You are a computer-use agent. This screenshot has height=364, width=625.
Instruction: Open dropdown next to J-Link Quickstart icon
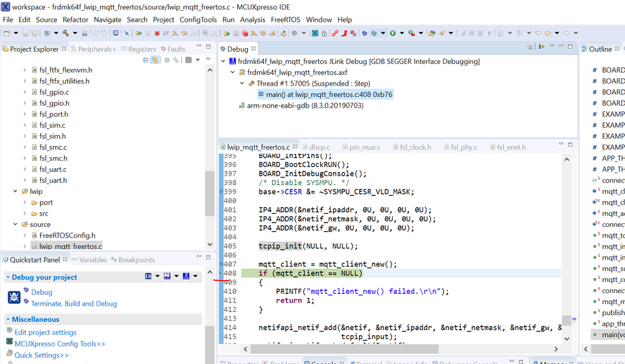tap(195, 276)
